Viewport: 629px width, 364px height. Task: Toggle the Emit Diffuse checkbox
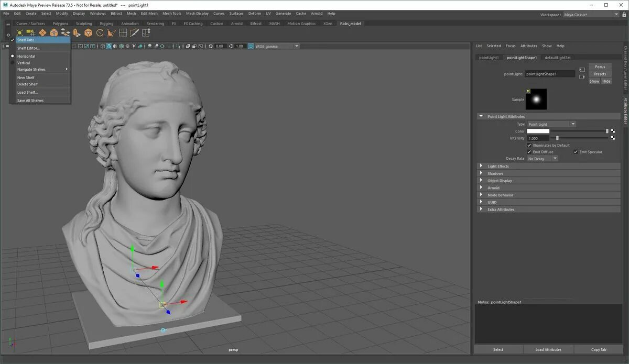click(x=529, y=152)
